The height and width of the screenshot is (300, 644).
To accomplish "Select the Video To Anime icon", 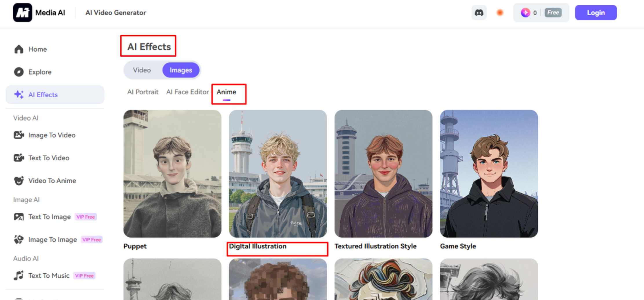I will pos(19,181).
